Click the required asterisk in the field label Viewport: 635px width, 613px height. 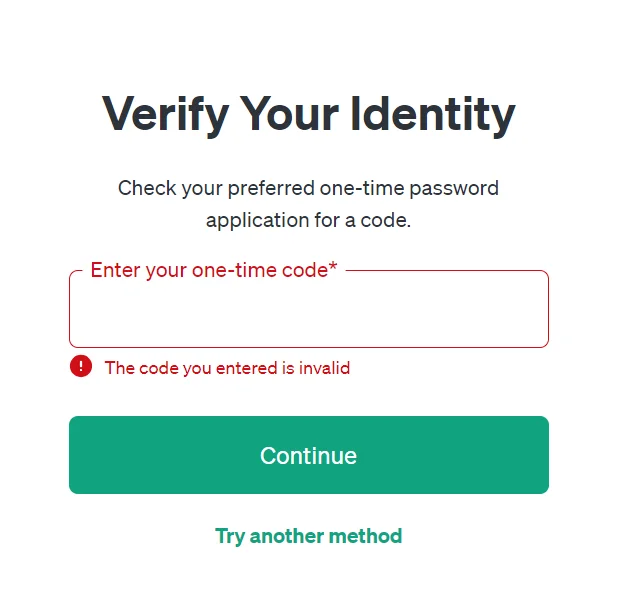(333, 266)
